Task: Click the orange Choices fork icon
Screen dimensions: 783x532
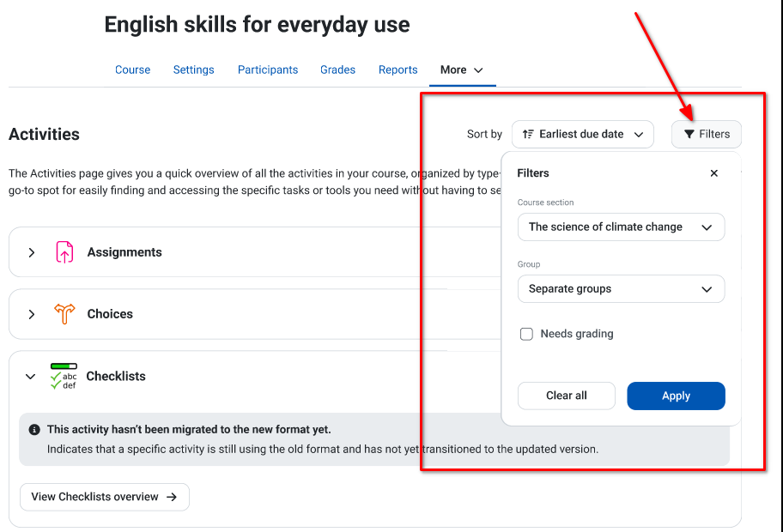Action: click(64, 314)
